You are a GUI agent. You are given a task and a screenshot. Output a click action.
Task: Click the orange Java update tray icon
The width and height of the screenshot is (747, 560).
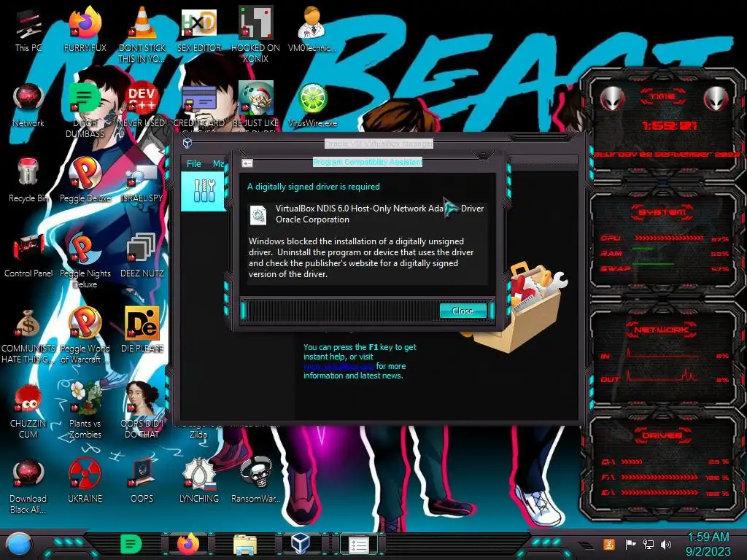coord(608,544)
